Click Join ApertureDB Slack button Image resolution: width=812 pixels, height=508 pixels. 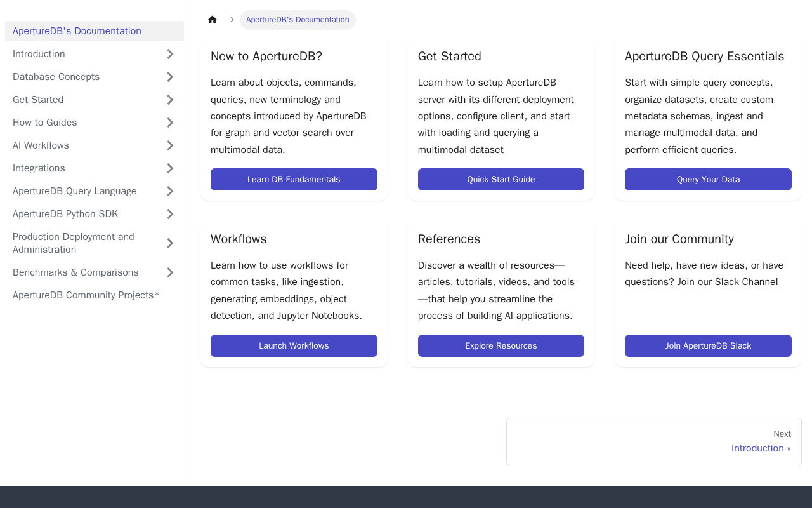click(x=708, y=346)
